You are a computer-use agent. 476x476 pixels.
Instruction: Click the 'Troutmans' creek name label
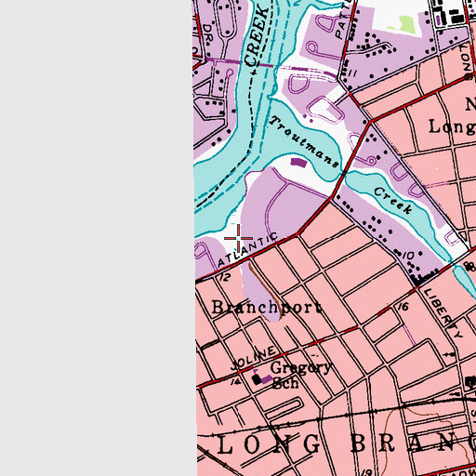tap(304, 141)
